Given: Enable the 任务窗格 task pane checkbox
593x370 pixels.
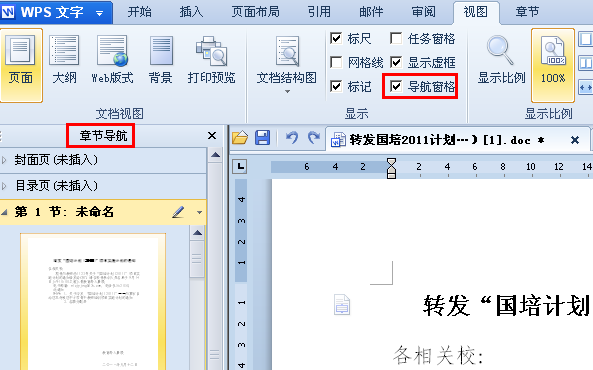Looking at the screenshot, I should point(396,38).
